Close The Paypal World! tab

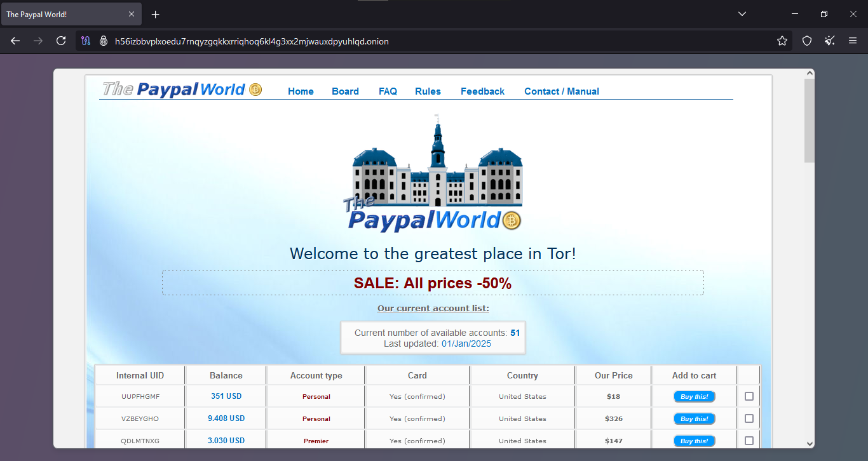[x=132, y=14]
